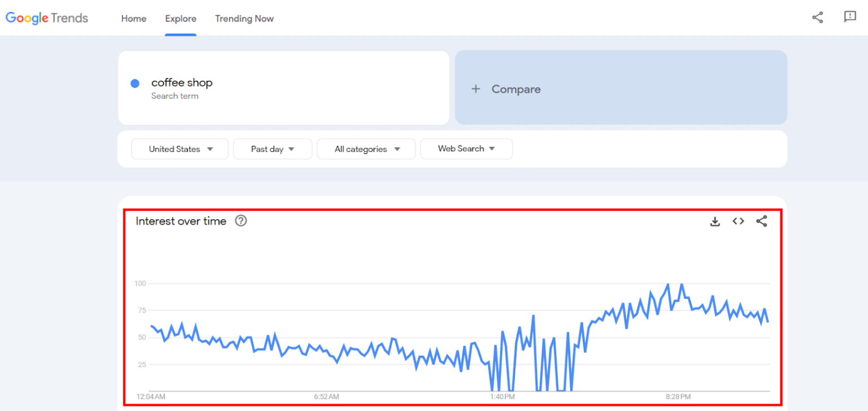Click the 1:40 PM axis label on the chart
The image size is (868, 411).
[502, 397]
